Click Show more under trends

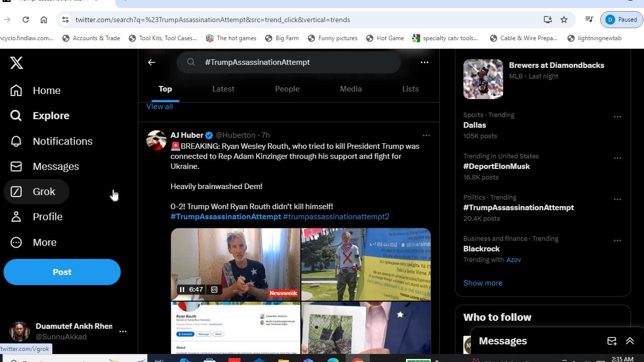(482, 283)
